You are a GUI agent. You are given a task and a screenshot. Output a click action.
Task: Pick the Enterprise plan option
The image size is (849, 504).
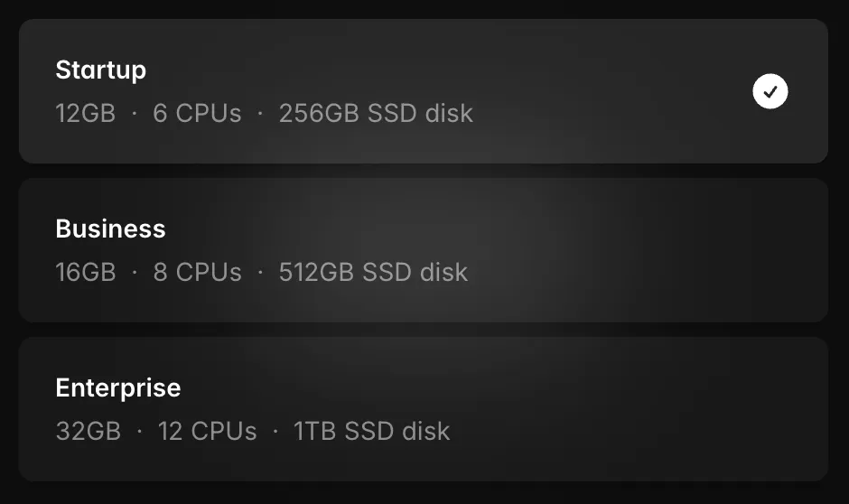423,409
